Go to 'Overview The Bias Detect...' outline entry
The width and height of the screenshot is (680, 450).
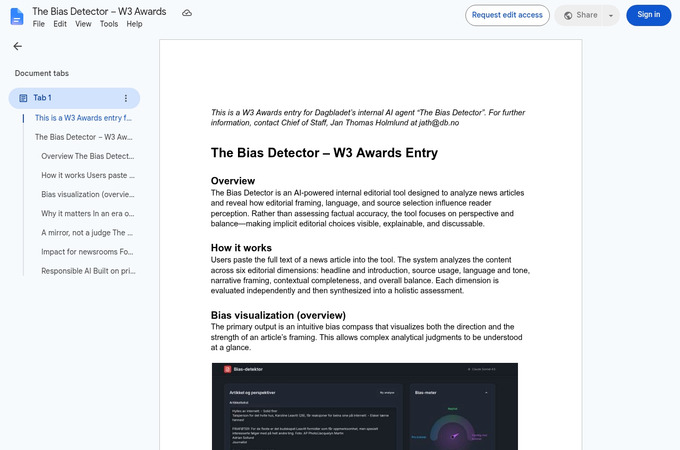pos(88,156)
